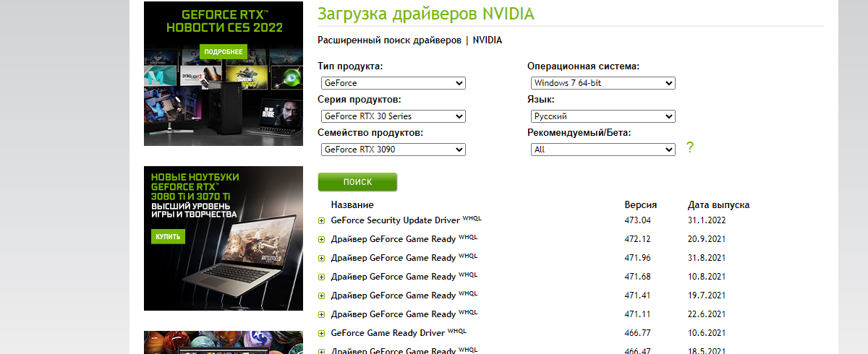868x354 pixels.
Task: Open the Семейство продуктов RTX 3090 dropdown
Action: 393,150
